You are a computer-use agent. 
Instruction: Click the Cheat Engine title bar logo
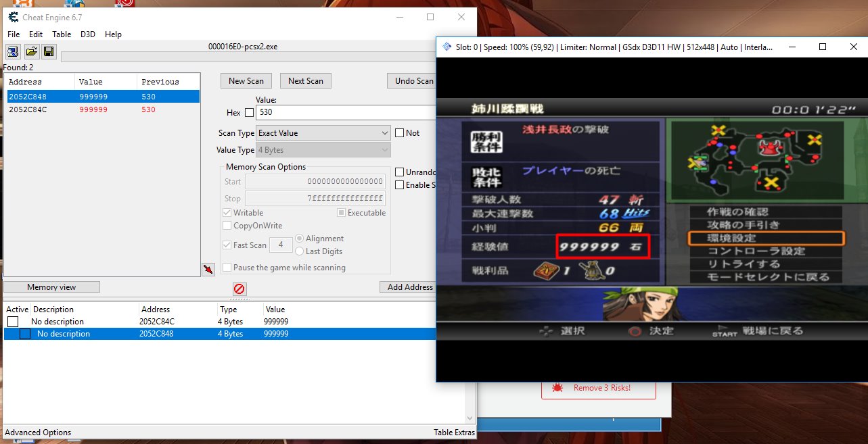pyautogui.click(x=13, y=17)
